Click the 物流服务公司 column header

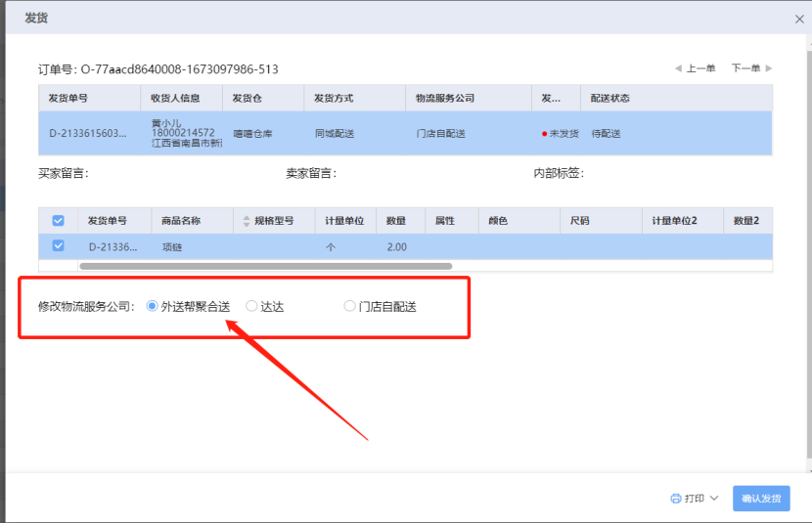pos(444,99)
